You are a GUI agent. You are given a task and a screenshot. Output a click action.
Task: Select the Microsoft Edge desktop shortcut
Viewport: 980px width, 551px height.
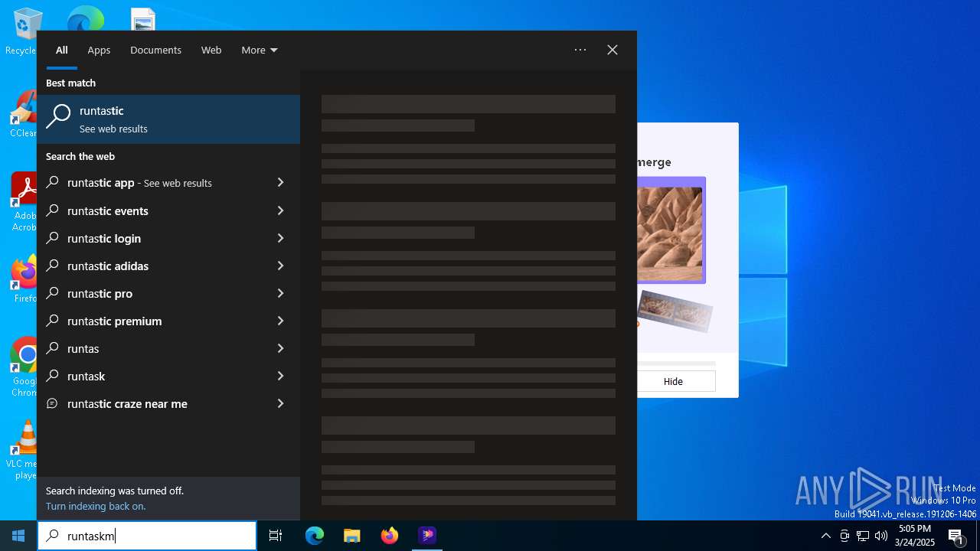pyautogui.click(x=86, y=18)
